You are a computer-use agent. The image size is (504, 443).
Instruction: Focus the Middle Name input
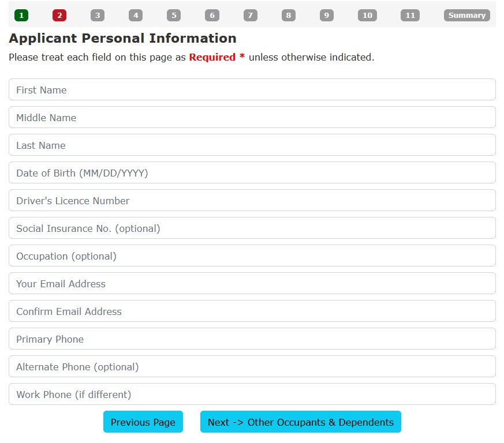coord(252,118)
